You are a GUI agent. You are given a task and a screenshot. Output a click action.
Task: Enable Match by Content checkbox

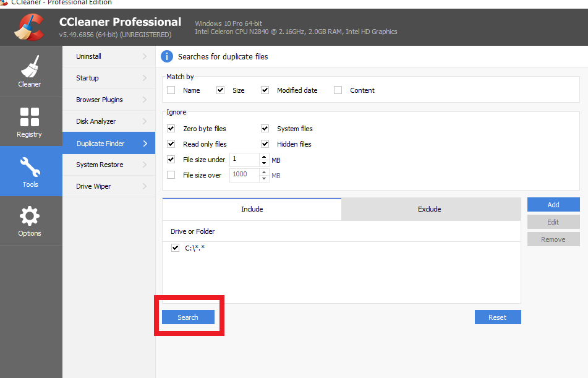pos(338,90)
